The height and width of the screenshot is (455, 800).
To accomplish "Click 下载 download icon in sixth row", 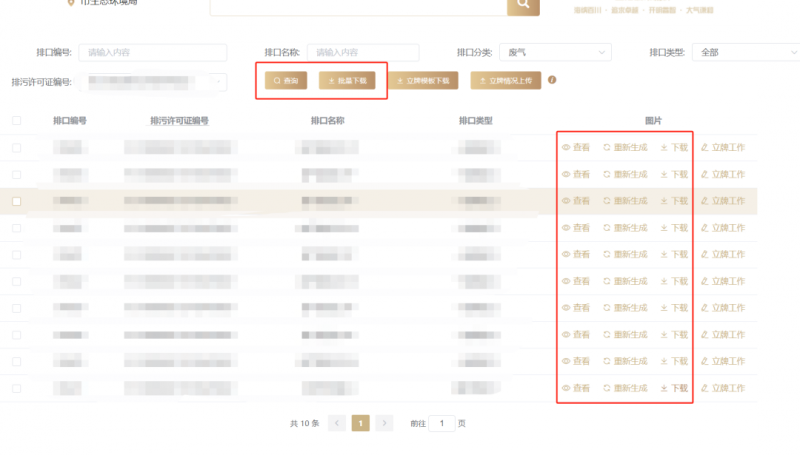I will (664, 281).
